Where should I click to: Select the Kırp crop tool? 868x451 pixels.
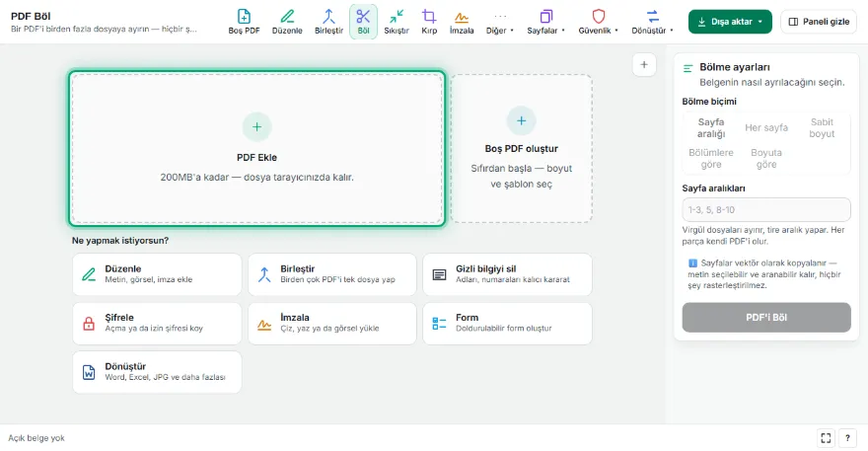tap(429, 22)
